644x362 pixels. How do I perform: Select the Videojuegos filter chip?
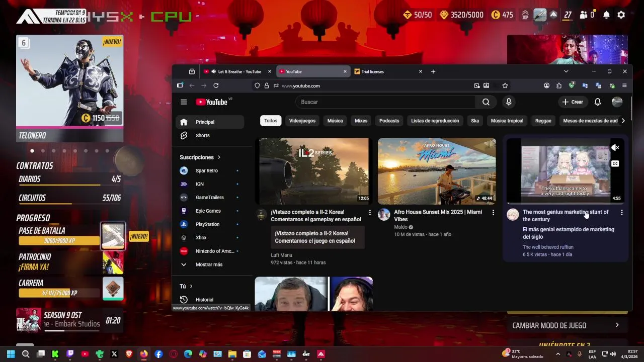click(302, 121)
